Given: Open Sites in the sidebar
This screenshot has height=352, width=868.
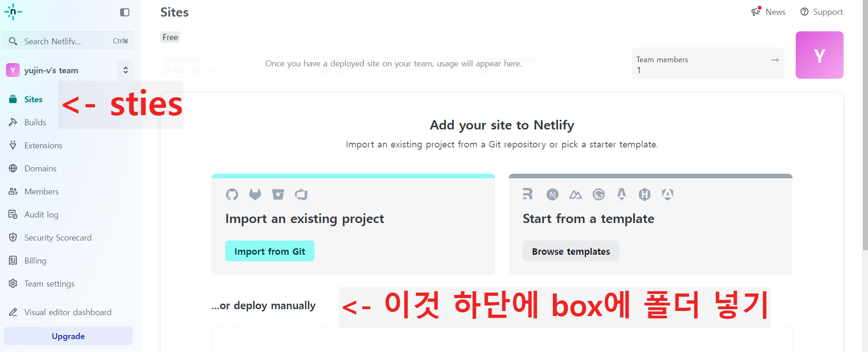Looking at the screenshot, I should point(33,99).
